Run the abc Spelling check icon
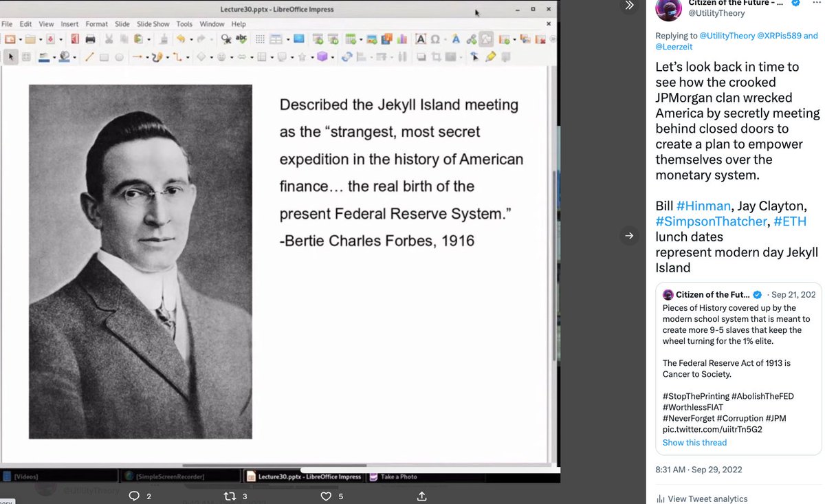This screenshot has height=504, width=825. click(241, 39)
